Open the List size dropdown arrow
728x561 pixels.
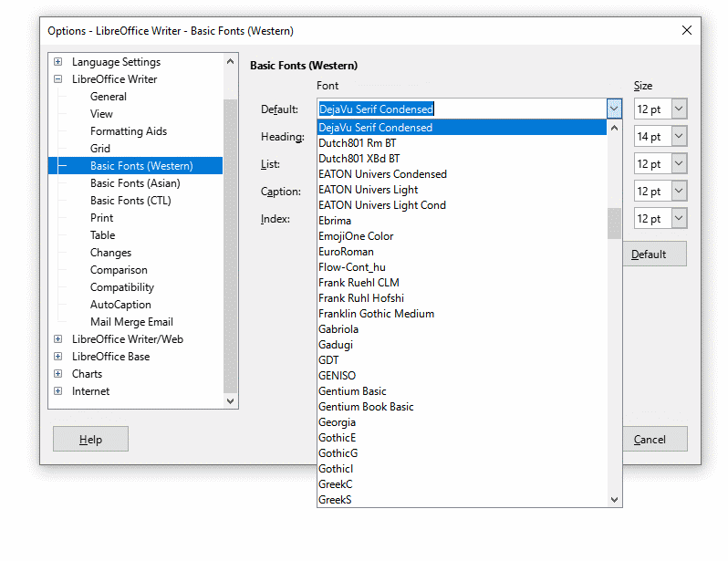[679, 164]
